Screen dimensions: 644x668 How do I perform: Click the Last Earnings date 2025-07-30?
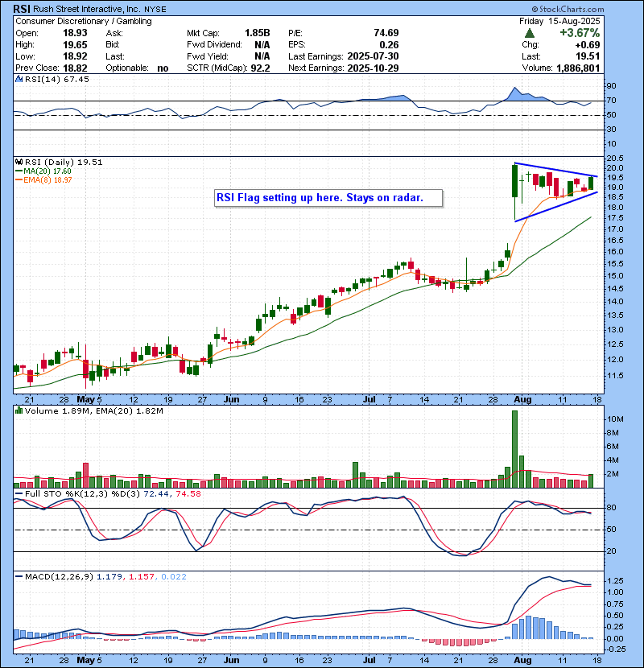[x=373, y=56]
